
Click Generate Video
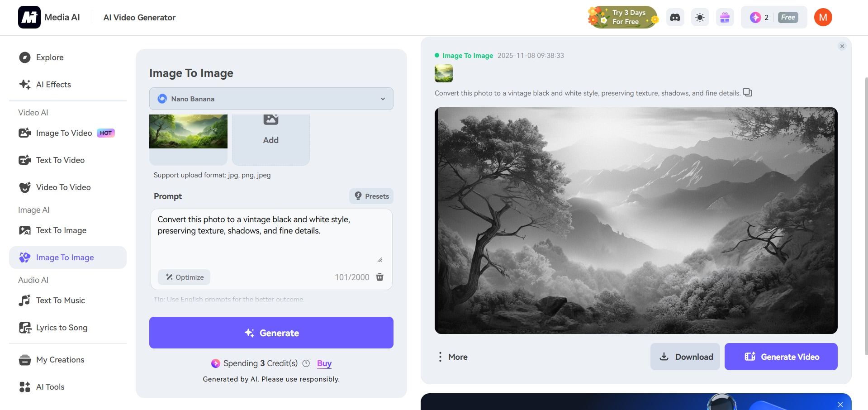pyautogui.click(x=781, y=357)
